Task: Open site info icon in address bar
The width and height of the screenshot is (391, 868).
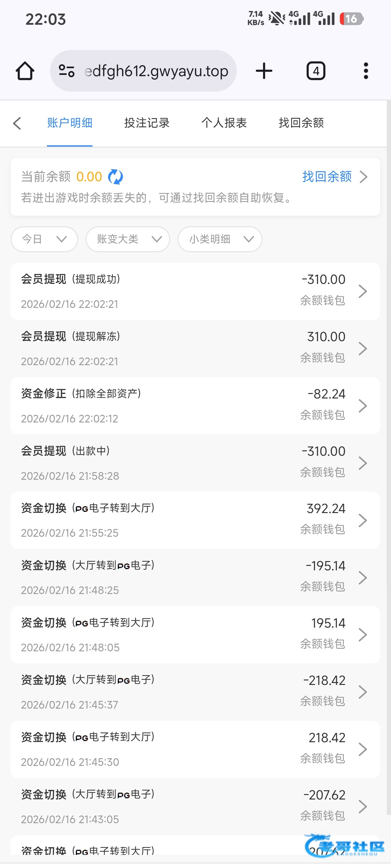Action: click(x=66, y=71)
